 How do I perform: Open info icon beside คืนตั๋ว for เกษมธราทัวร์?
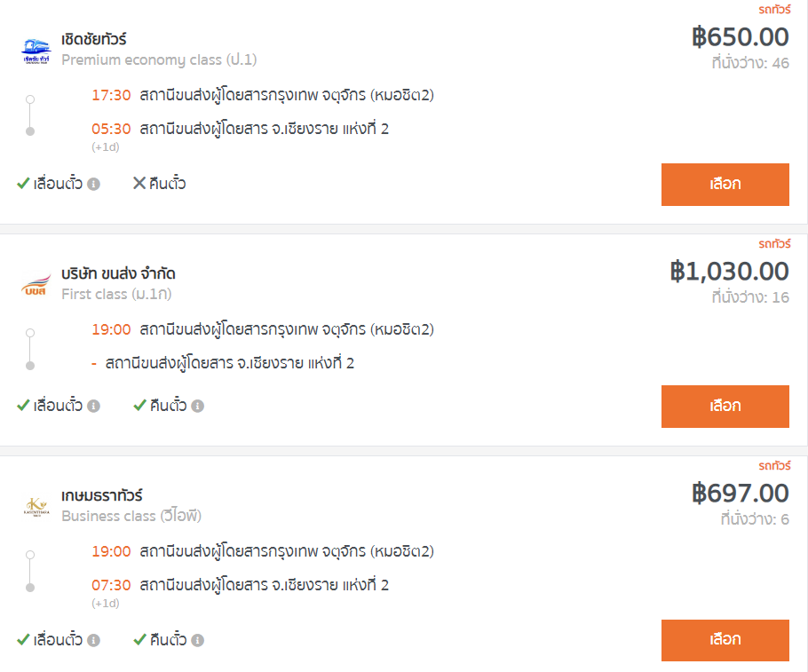(197, 640)
